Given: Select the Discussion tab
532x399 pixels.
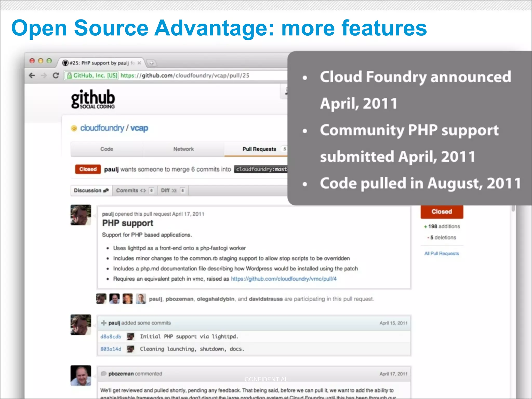Looking at the screenshot, I should (x=91, y=190).
